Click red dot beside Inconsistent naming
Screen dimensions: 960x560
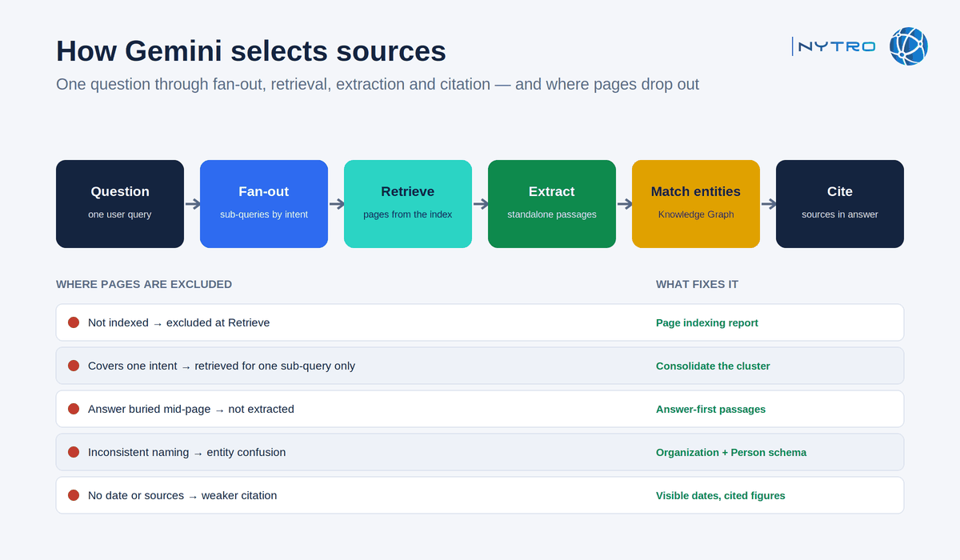click(x=74, y=452)
